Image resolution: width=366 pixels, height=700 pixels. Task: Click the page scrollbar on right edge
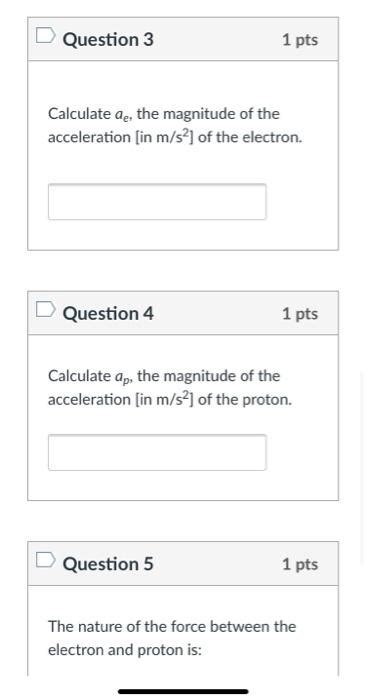362,469
